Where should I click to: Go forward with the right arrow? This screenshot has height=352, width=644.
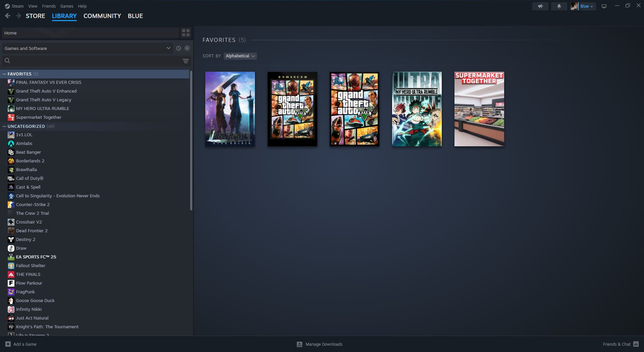18,16
